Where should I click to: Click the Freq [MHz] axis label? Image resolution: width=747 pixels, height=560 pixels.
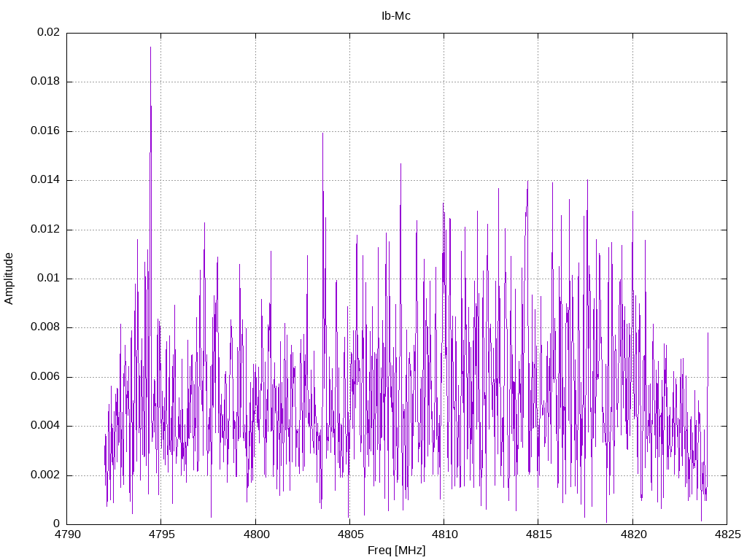[396, 551]
